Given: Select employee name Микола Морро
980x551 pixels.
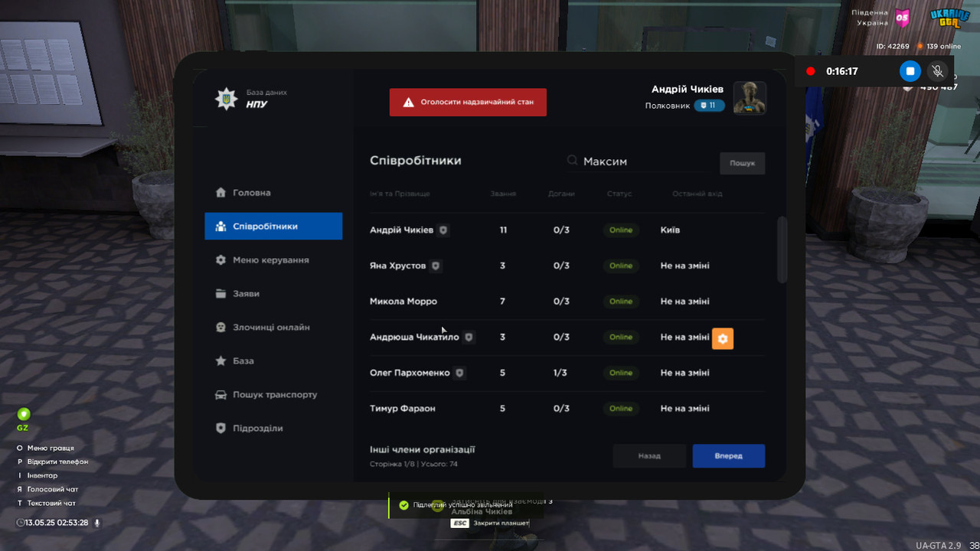Looking at the screenshot, I should coord(403,302).
